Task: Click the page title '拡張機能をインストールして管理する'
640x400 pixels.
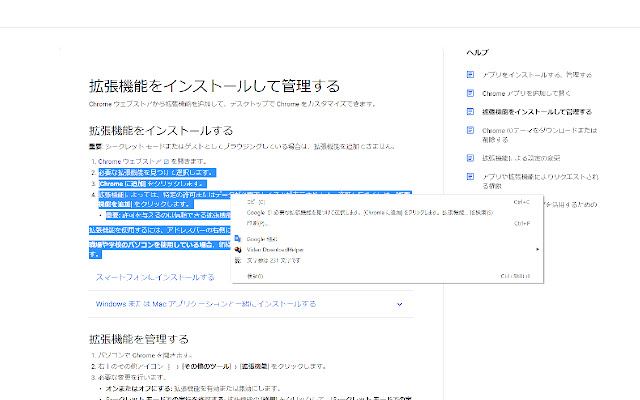Action: 215,86
